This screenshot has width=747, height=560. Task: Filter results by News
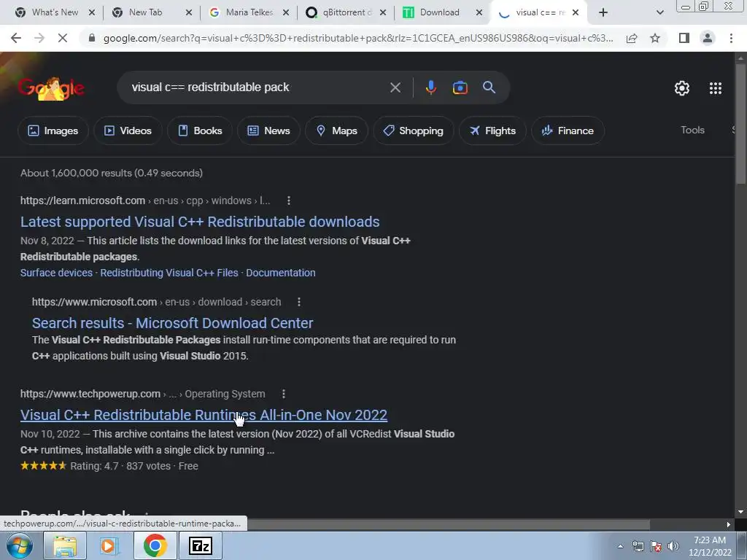point(268,131)
